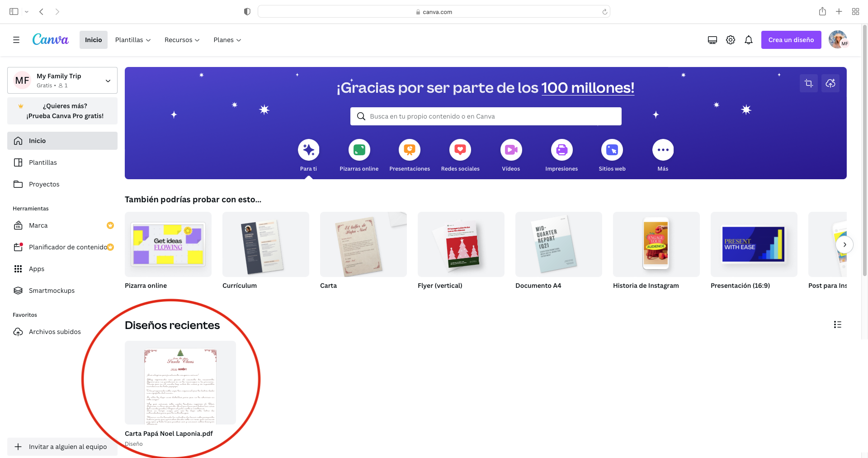The width and height of the screenshot is (868, 458).
Task: Open the My Family Trip team switcher
Action: pos(62,81)
